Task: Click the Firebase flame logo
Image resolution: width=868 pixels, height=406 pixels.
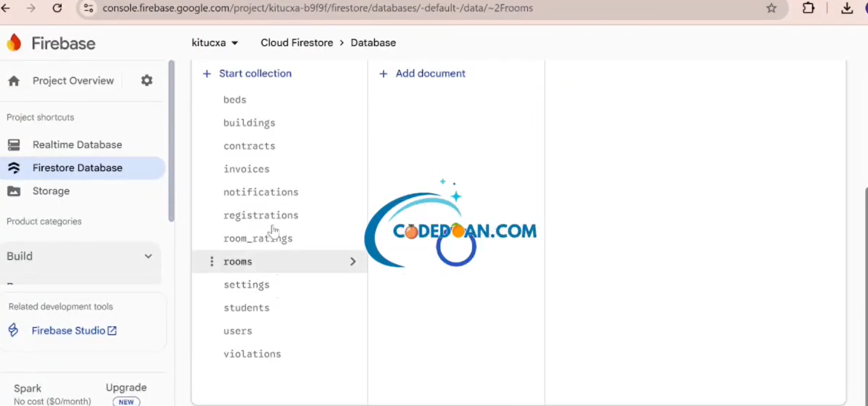Action: coord(14,43)
